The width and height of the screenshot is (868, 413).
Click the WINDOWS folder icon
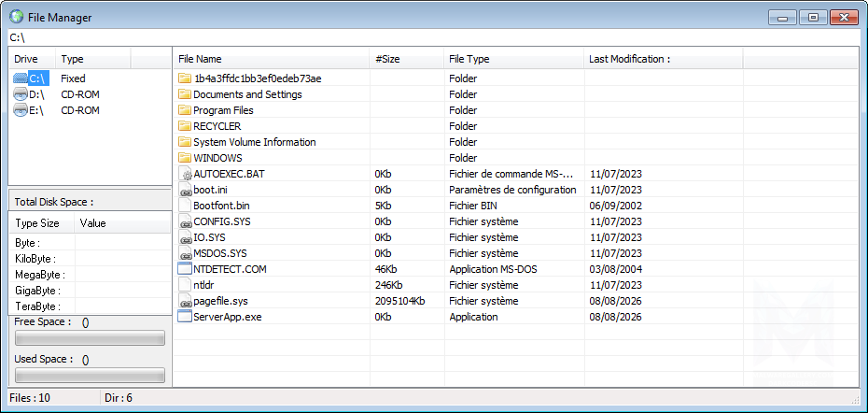tap(185, 158)
